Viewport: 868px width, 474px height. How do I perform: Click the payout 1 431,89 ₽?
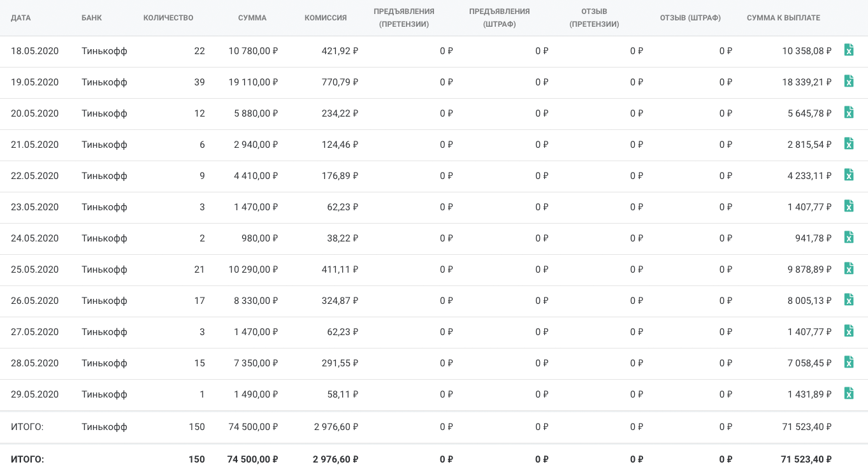(810, 394)
